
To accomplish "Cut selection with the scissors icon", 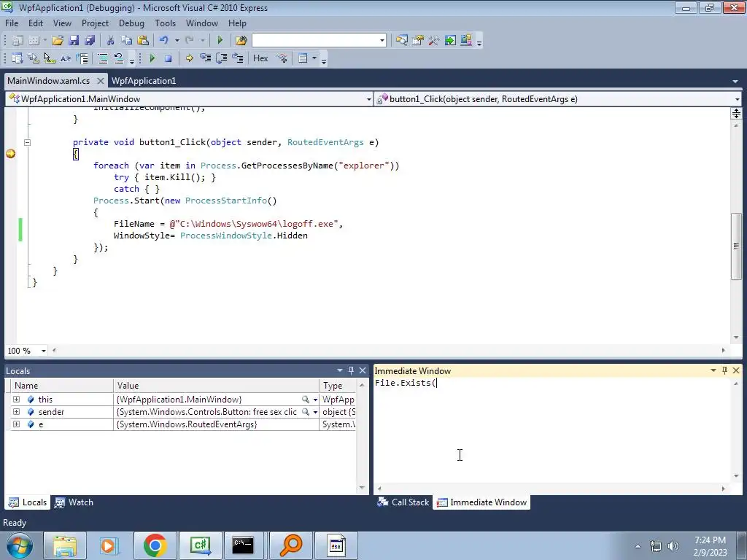I will point(111,41).
